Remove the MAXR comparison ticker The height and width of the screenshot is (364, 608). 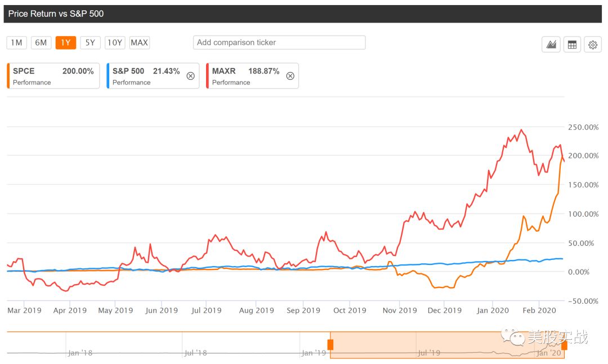[x=290, y=76]
